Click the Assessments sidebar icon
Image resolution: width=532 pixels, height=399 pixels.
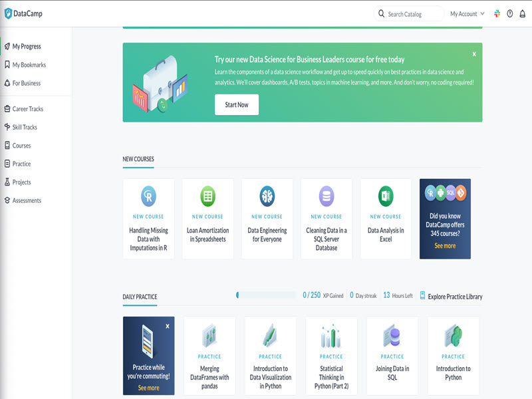click(x=7, y=200)
